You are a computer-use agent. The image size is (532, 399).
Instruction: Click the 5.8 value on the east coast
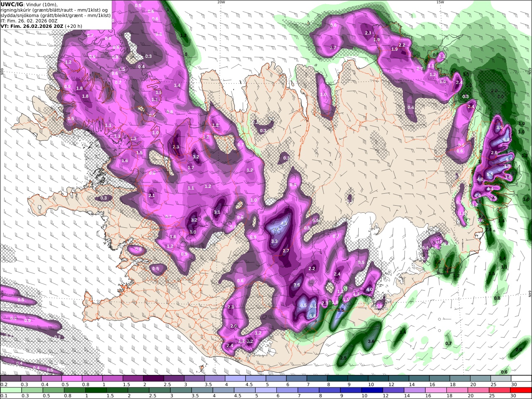tap(506, 140)
